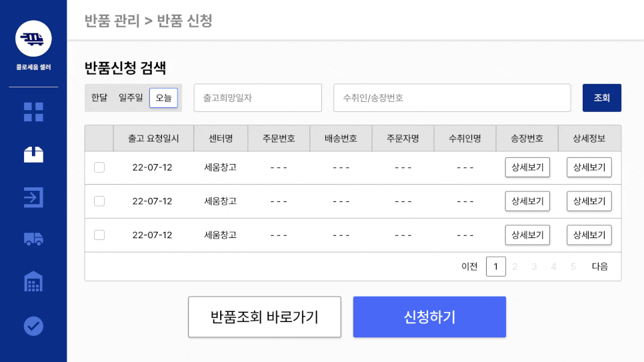The height and width of the screenshot is (362, 644).
Task: Tick the second row checkbox
Action: (x=99, y=201)
